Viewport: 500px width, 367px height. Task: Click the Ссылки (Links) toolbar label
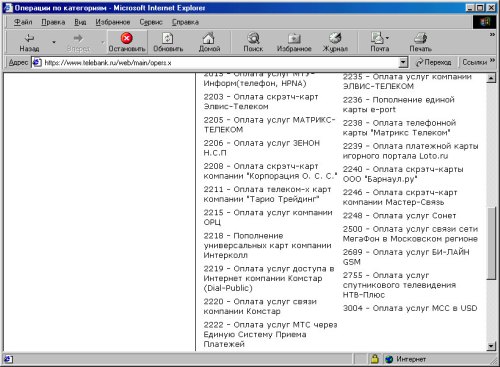click(x=474, y=62)
